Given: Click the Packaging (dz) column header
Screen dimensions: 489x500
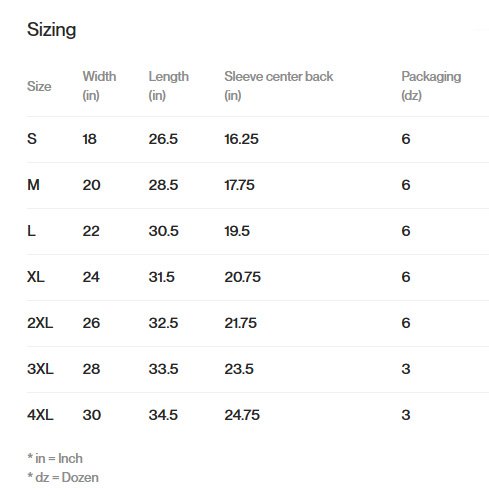Looking at the screenshot, I should tap(431, 86).
